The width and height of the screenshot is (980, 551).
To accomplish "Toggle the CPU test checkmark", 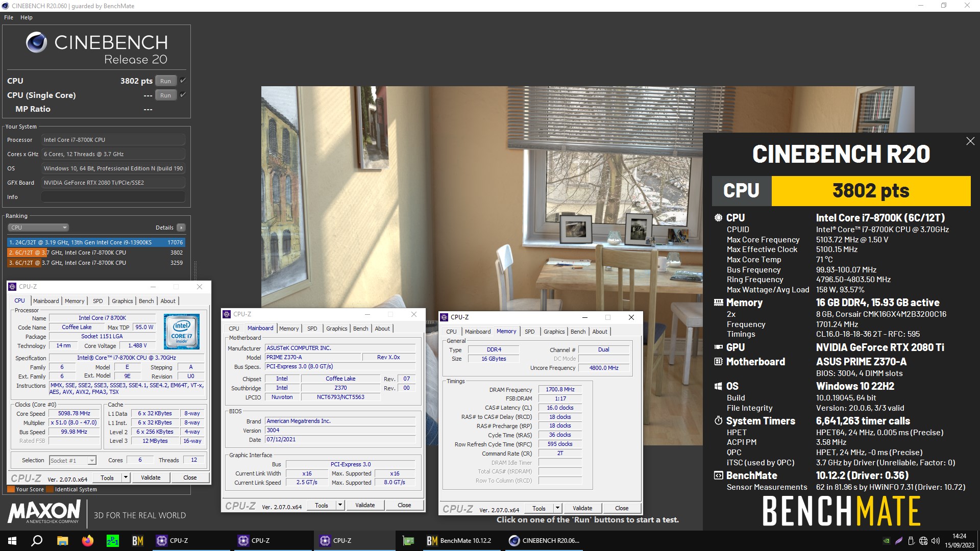I will click(183, 81).
